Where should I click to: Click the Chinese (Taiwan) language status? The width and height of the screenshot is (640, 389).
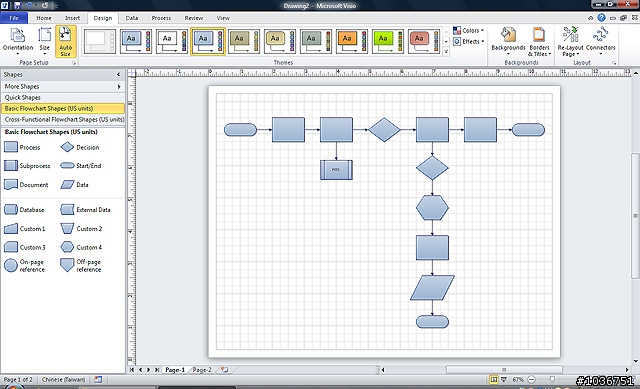point(63,380)
